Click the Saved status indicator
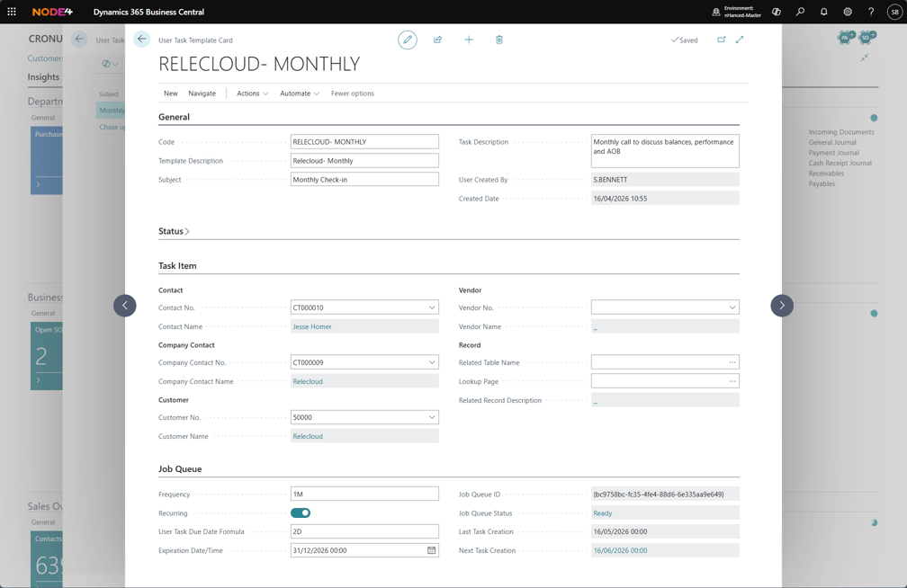The image size is (907, 588). pos(684,40)
